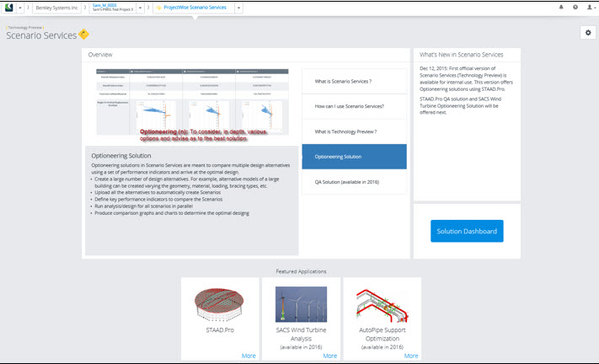
Task: Click 'Define key performance indicators' bullet text
Action: [158, 200]
